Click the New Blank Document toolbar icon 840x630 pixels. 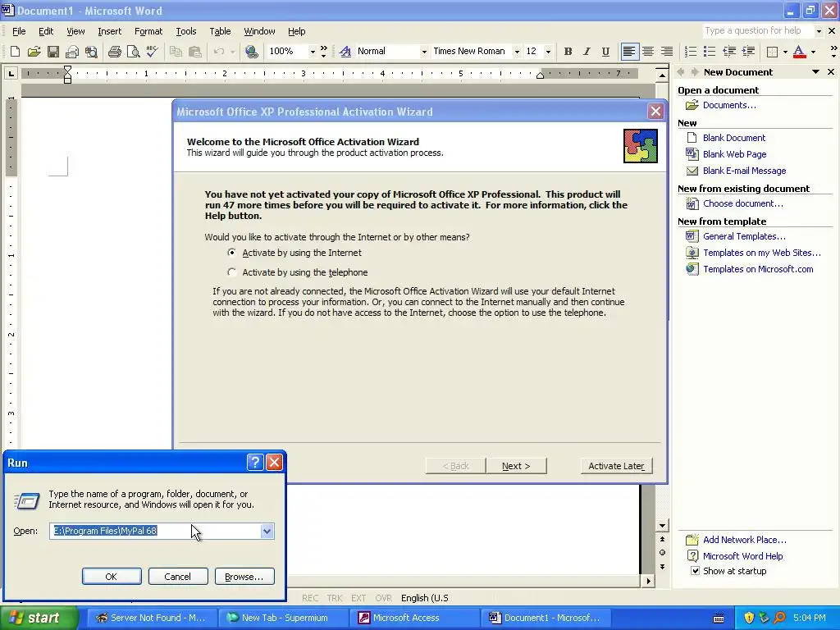tap(15, 52)
